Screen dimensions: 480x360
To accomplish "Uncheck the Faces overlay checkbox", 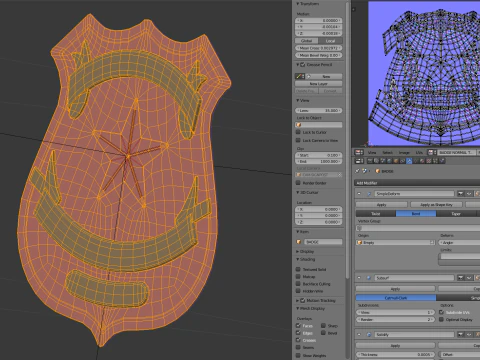I will tap(298, 325).
